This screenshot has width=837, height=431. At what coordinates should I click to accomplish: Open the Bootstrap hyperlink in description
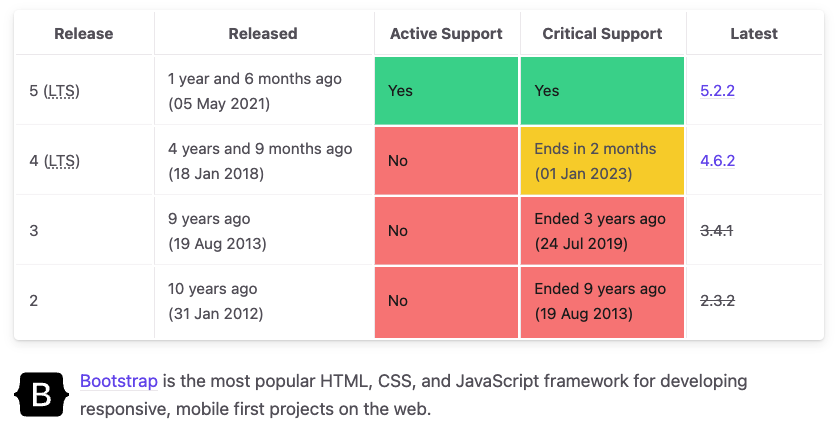[x=119, y=381]
